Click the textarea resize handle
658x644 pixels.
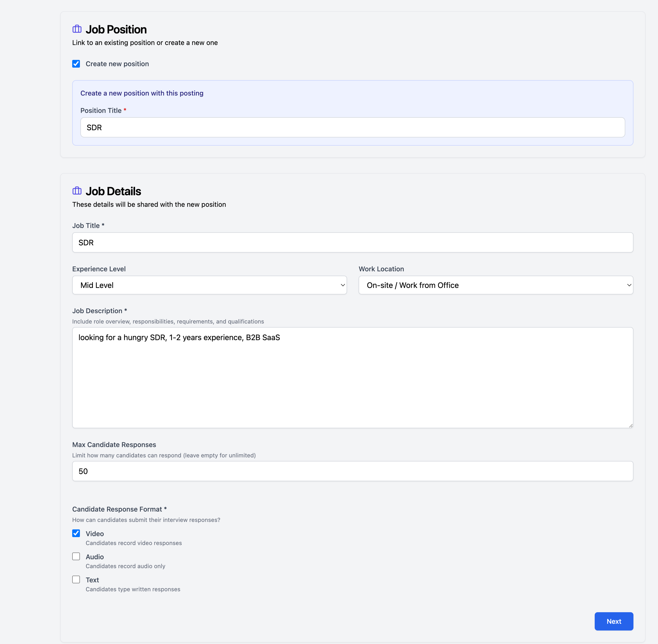coord(630,425)
